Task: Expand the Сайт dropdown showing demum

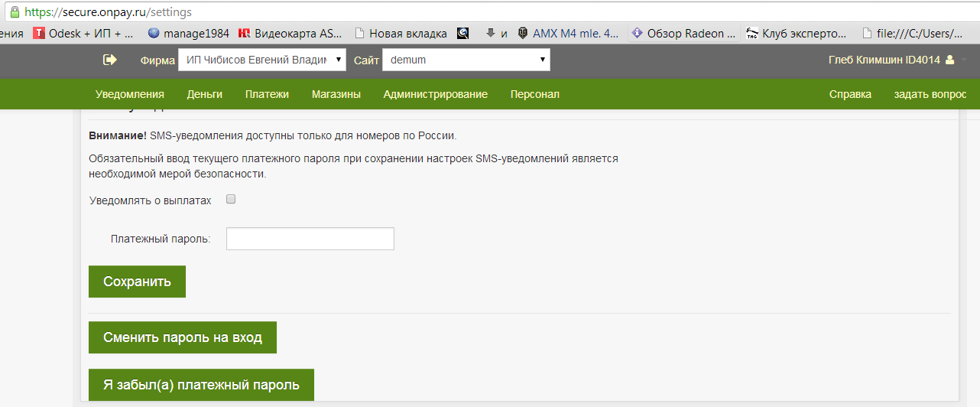Action: point(466,60)
